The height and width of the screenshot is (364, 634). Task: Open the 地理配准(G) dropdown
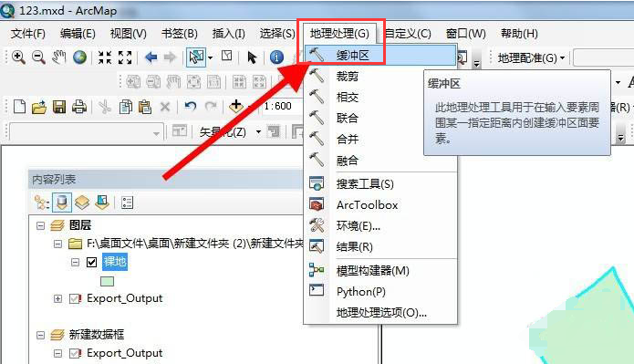tap(531, 58)
